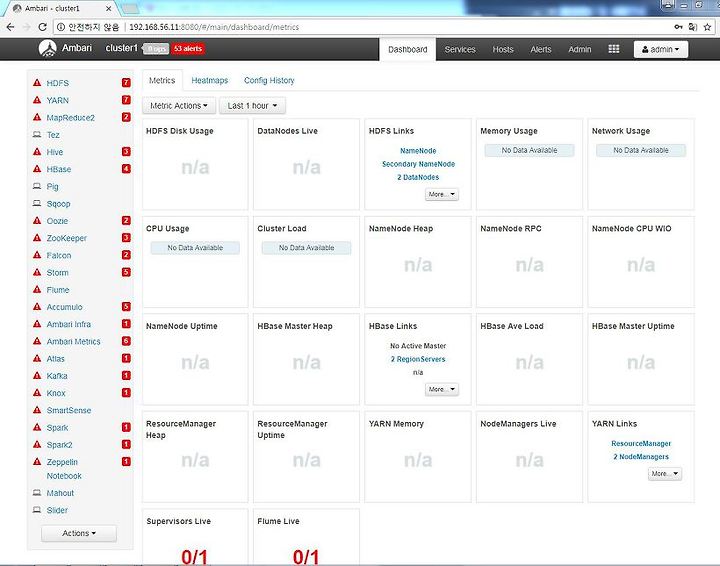The width and height of the screenshot is (720, 566).
Task: Switch to the Metrics tab
Action: coord(162,80)
